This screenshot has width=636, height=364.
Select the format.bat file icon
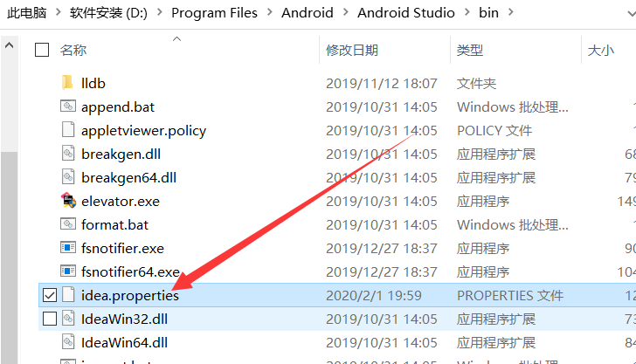pyautogui.click(x=68, y=223)
